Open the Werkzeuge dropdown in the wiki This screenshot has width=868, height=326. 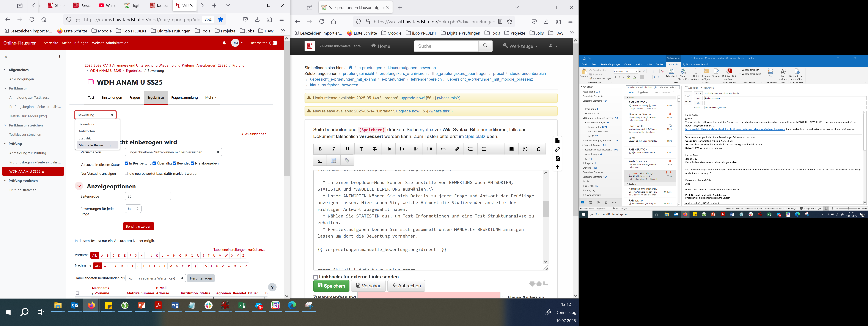(520, 46)
